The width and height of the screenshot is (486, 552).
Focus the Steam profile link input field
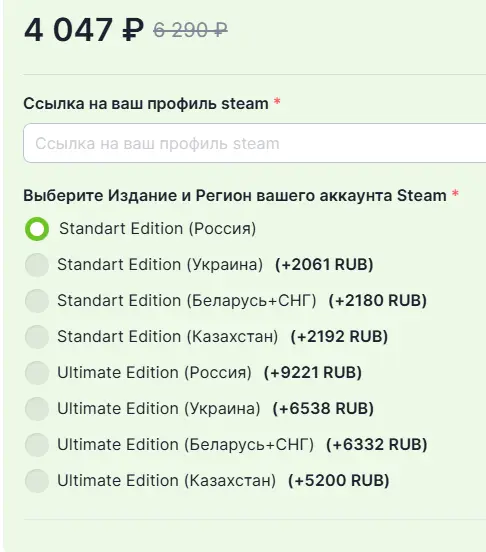click(254, 143)
